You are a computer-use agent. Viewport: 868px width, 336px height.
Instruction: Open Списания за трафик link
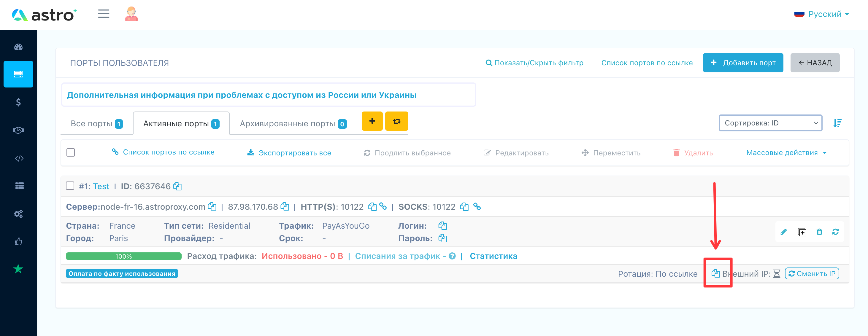(x=401, y=256)
